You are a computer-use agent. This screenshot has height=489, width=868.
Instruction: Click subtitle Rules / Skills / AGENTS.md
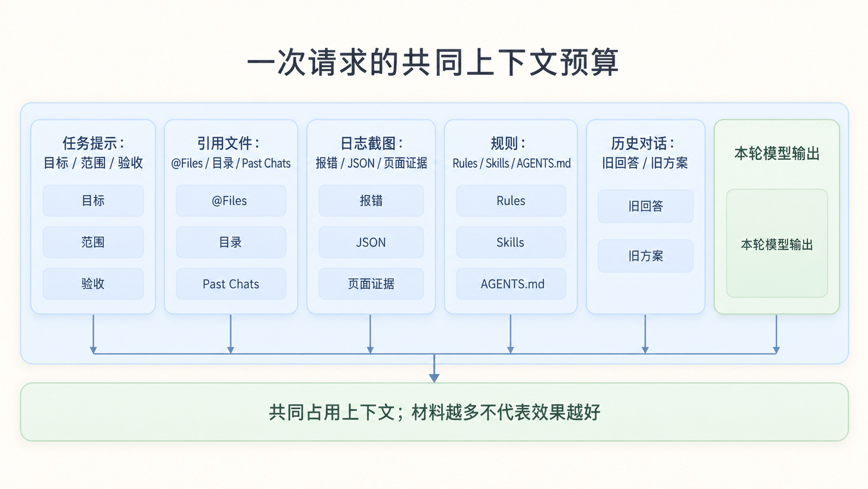tap(511, 163)
